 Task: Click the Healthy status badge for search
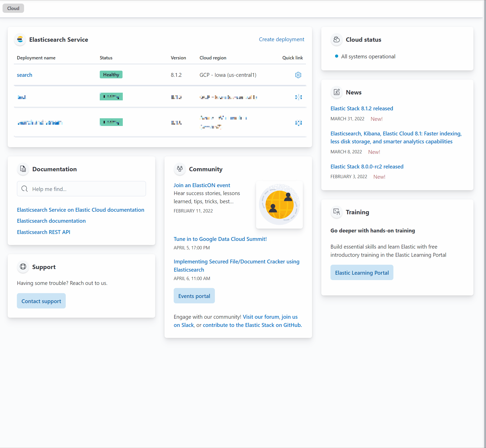pos(111,75)
